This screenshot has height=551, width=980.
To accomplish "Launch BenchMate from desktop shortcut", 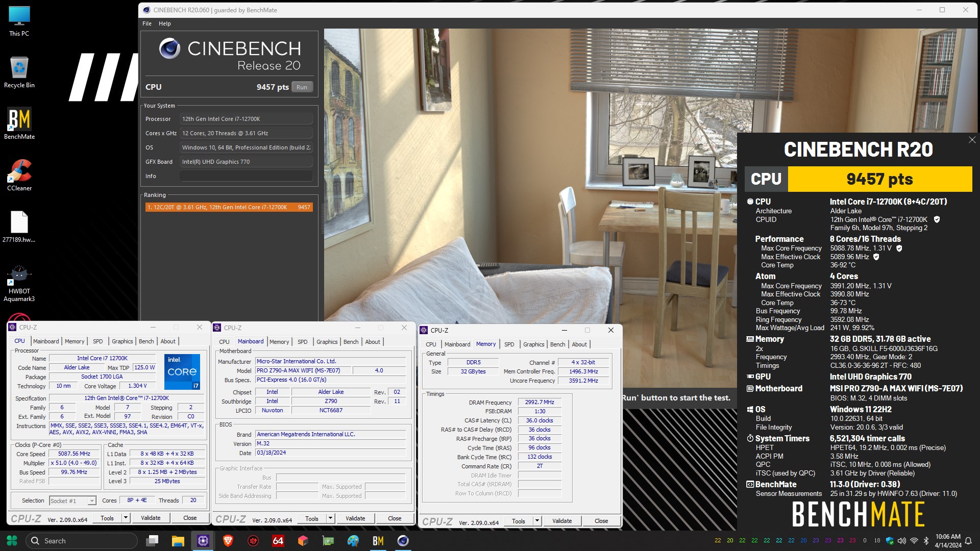I will pyautogui.click(x=19, y=123).
